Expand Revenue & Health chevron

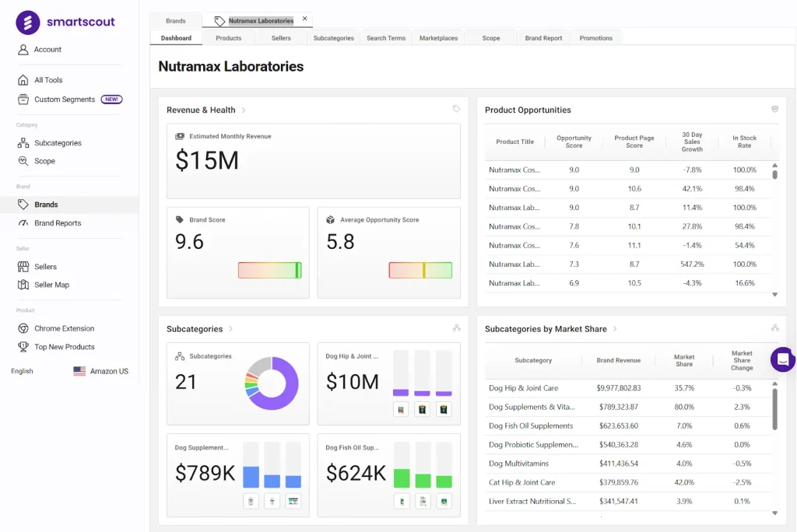[x=244, y=110]
